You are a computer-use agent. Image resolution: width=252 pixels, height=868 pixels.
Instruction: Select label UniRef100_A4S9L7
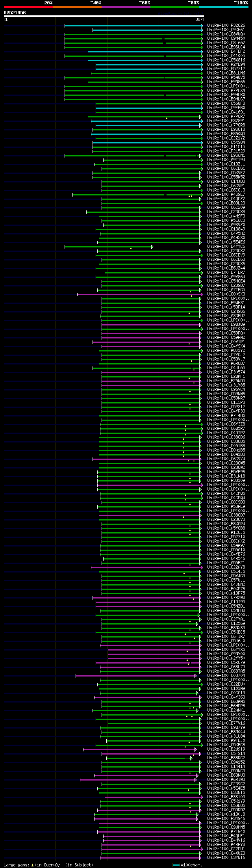click(226, 195)
